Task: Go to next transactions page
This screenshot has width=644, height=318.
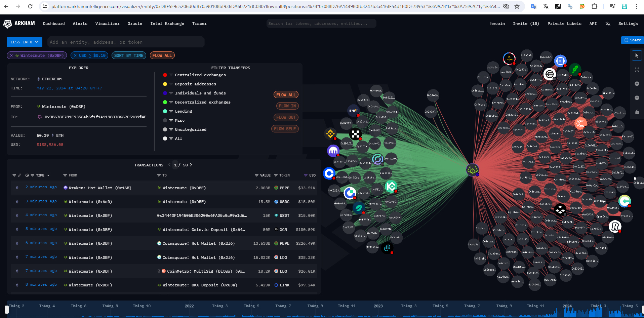Action: (x=191, y=165)
